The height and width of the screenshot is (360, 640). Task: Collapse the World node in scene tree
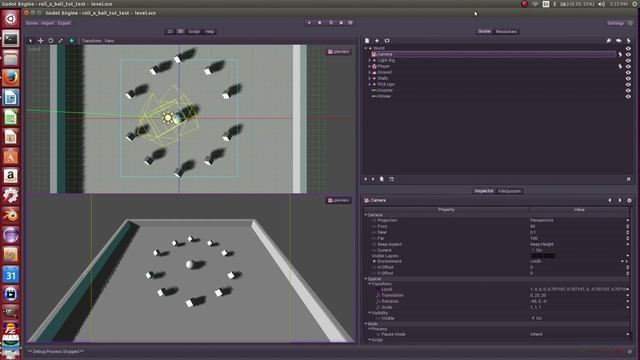366,48
